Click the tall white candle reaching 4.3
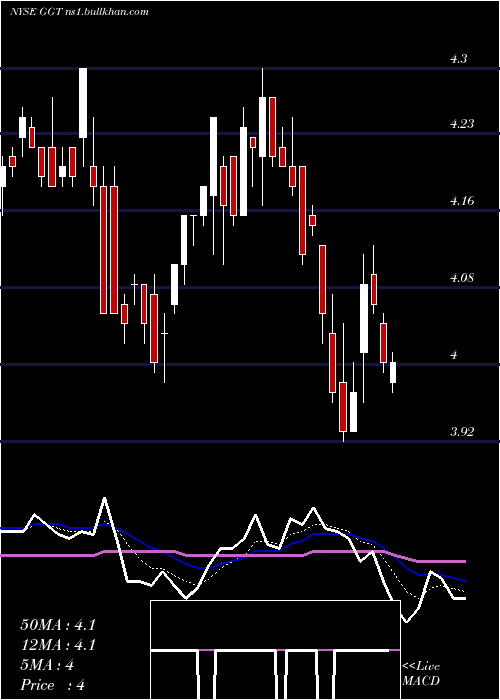500x700 pixels. [x=83, y=103]
